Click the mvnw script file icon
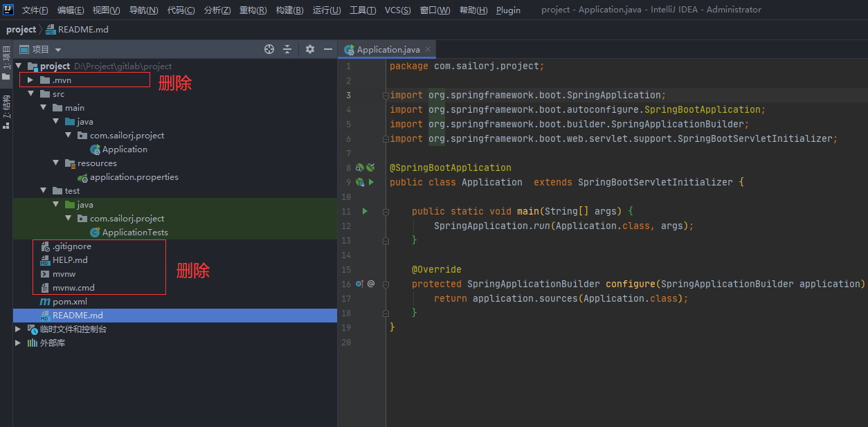868x427 pixels. click(x=45, y=274)
